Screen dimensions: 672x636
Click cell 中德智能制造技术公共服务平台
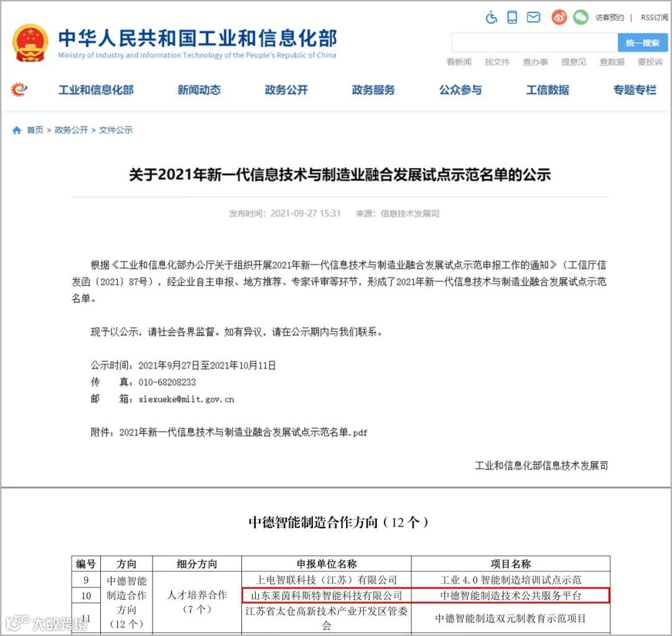(510, 596)
